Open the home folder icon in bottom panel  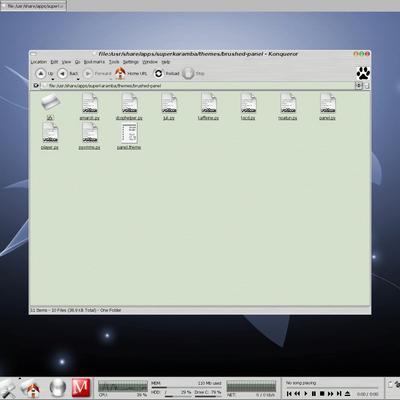pos(31,389)
